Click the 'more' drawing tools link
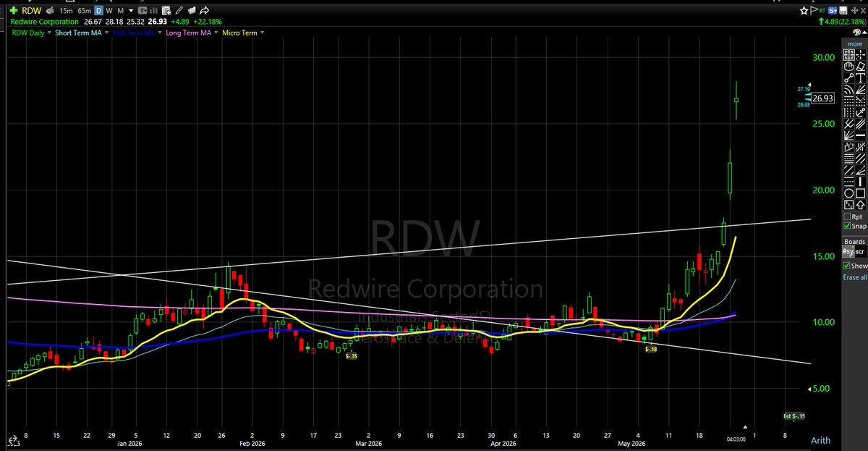The height and width of the screenshot is (451, 868). (855, 43)
